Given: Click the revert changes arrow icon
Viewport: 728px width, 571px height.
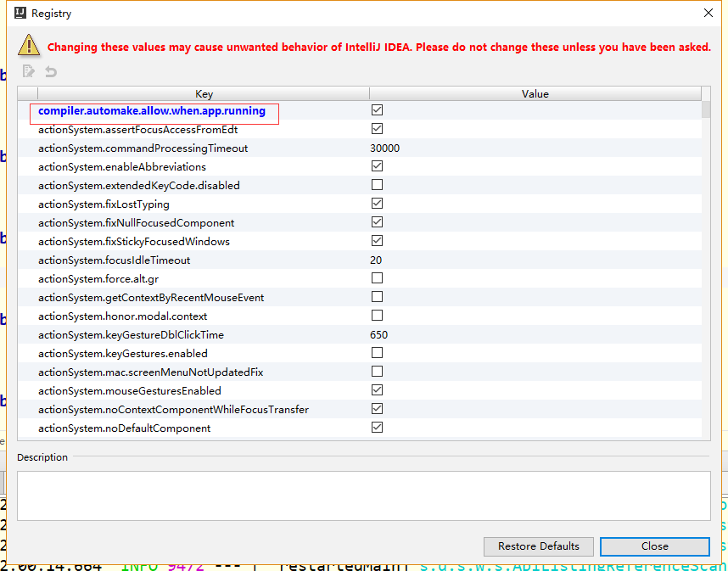Looking at the screenshot, I should [51, 71].
